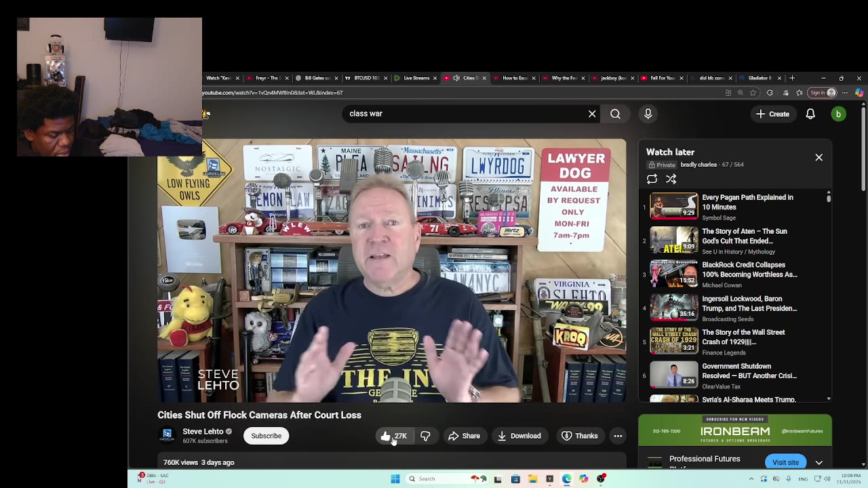Click the 760K views text
Image resolution: width=868 pixels, height=488 pixels.
click(180, 462)
